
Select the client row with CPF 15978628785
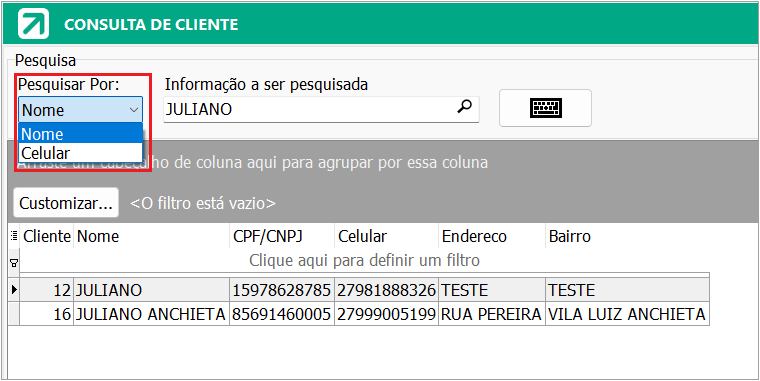pyautogui.click(x=364, y=290)
